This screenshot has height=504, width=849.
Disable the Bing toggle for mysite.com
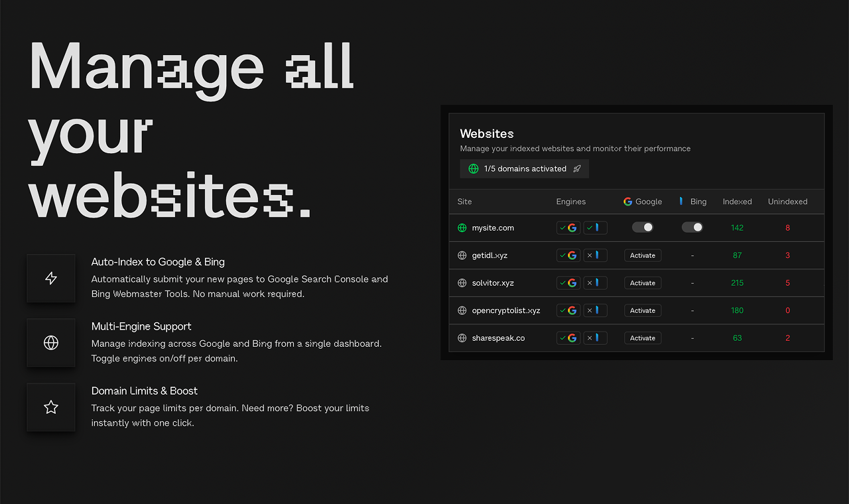[x=692, y=227]
